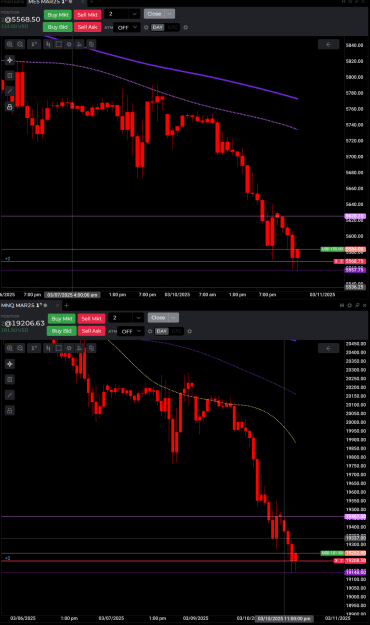Click Buy Bid for MNQ
The height and width of the screenshot is (625, 370).
(x=62, y=331)
